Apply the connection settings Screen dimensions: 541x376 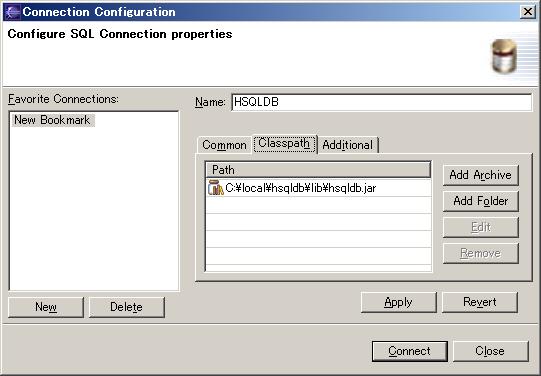pos(399,303)
